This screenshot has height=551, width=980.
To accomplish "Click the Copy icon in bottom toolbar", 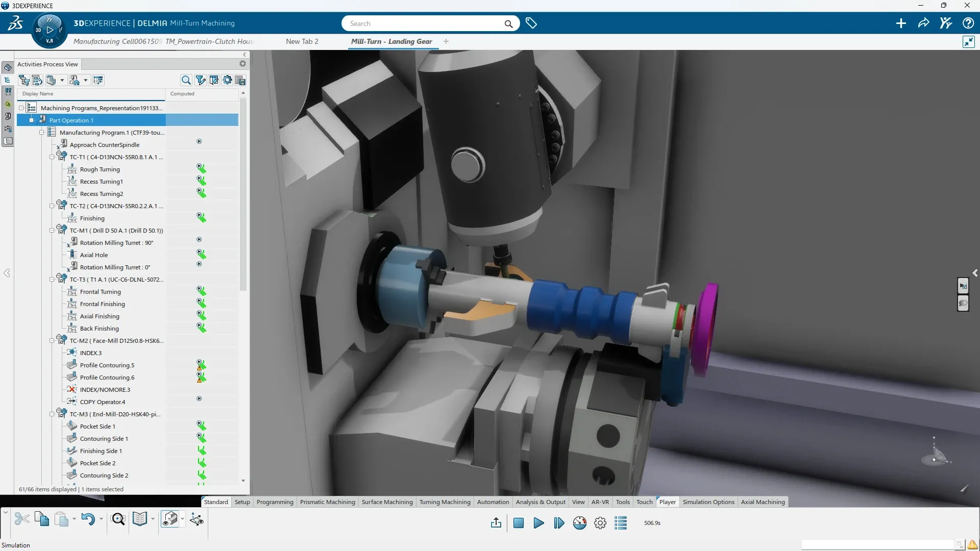I will (x=41, y=519).
